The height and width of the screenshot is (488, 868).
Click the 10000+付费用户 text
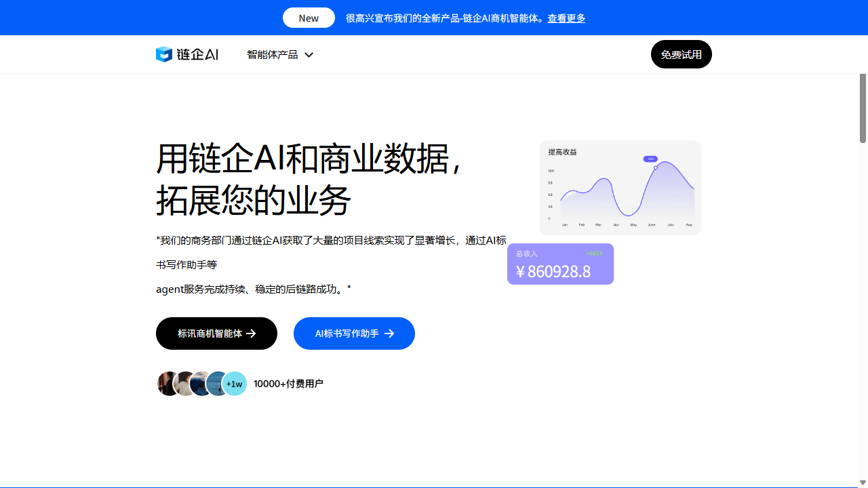coord(288,384)
